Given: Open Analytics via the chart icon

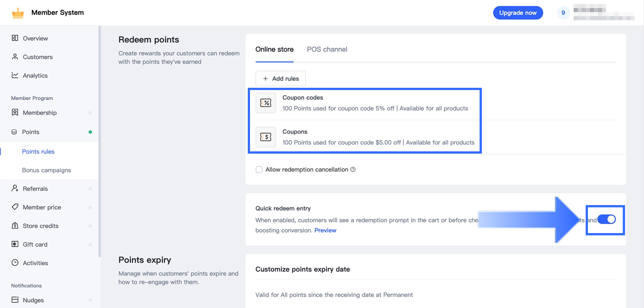Looking at the screenshot, I should [x=15, y=75].
